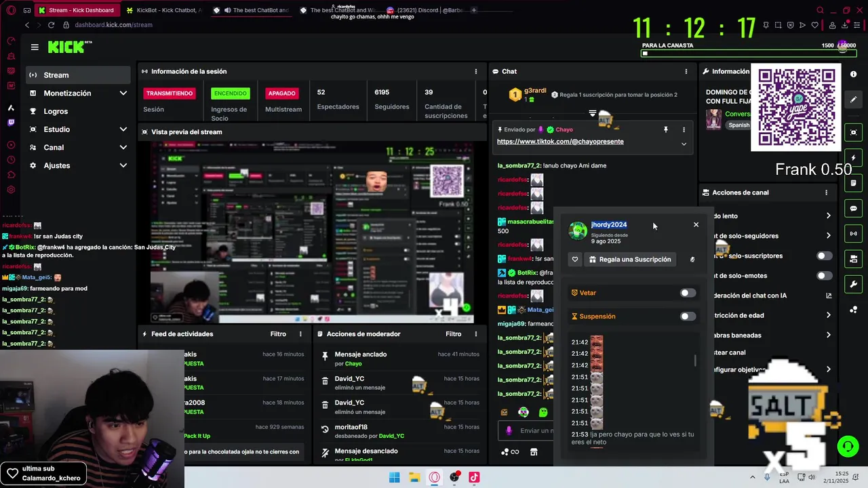
Task: Go back using the browser back arrow
Action: 27,25
